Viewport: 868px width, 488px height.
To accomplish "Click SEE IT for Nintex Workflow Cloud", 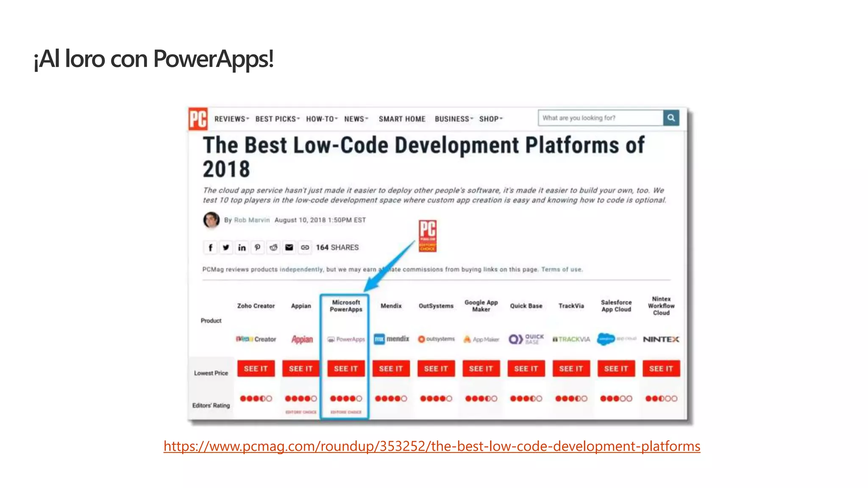I will [661, 369].
